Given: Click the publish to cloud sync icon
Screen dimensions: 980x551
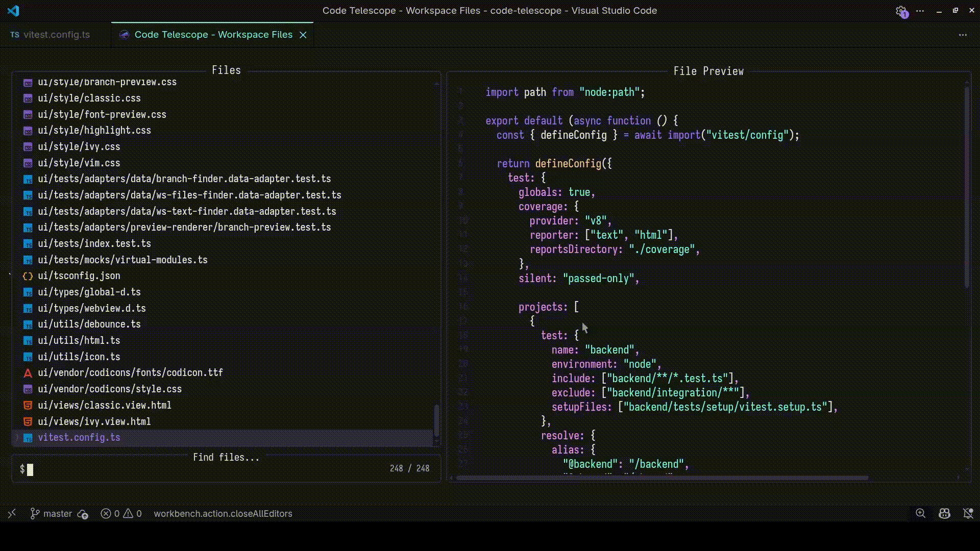Looking at the screenshot, I should click(x=83, y=514).
